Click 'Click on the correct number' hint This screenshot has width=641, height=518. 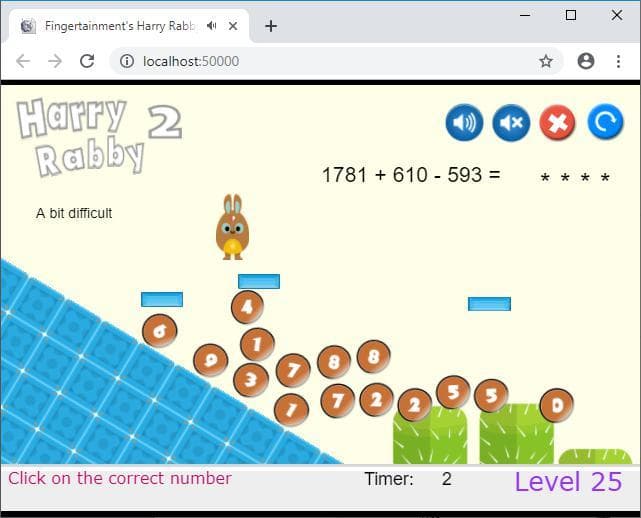pos(120,478)
